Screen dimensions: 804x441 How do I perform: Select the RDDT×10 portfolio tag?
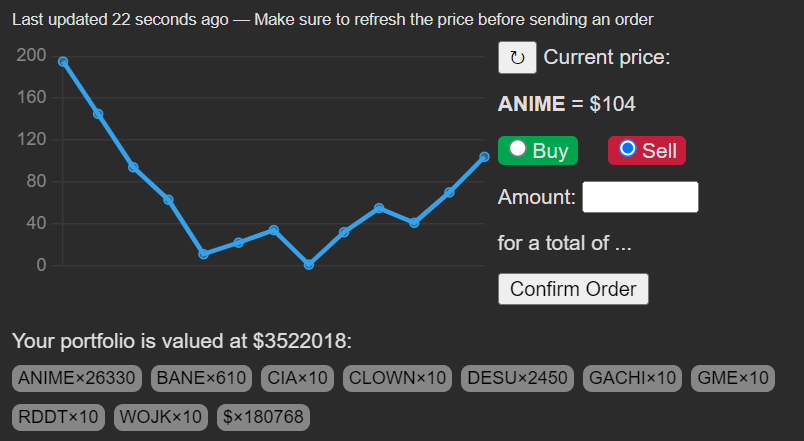click(58, 417)
